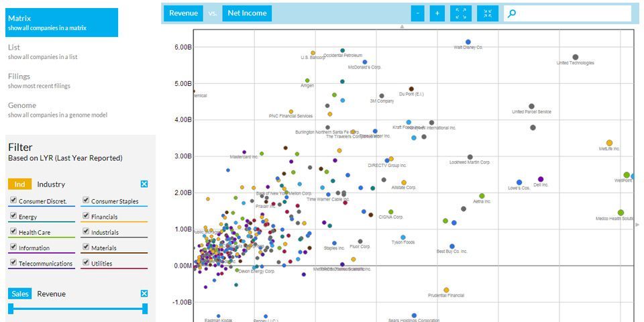The height and width of the screenshot is (322, 644).
Task: Open the Genome model view
Action: (58, 109)
